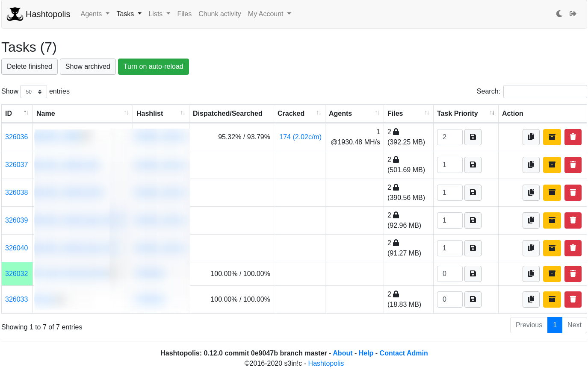The image size is (588, 370).
Task: Delete task 326038 with the red trash button
Action: pyautogui.click(x=573, y=193)
